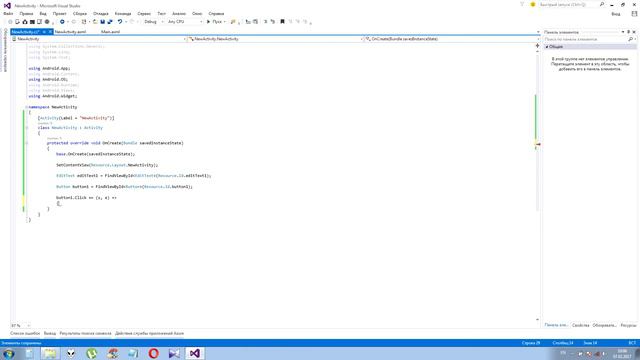Screen dimensions: 640x360
Task: Click the Save All toolbar icon
Action: coord(109,22)
